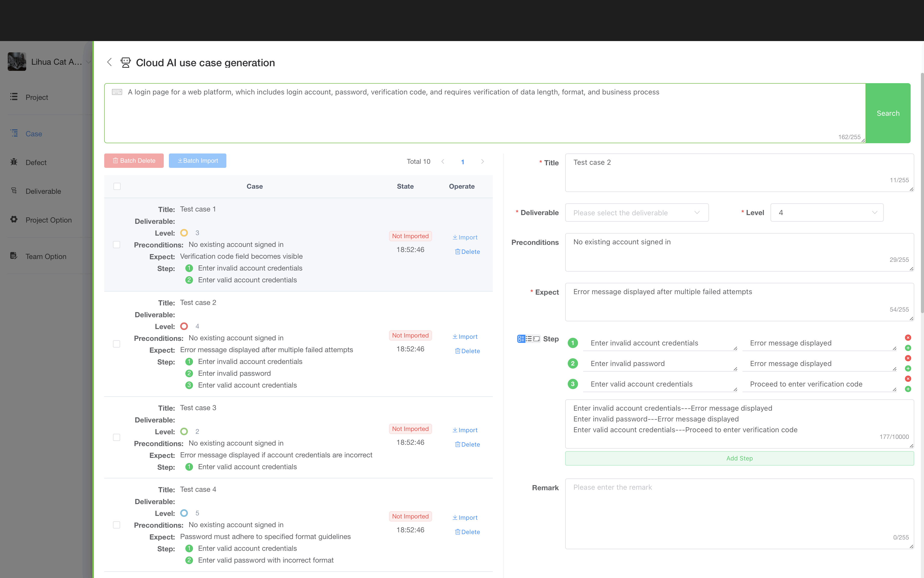The width and height of the screenshot is (924, 578).
Task: Open the Level dropdown showing 4
Action: pyautogui.click(x=827, y=213)
